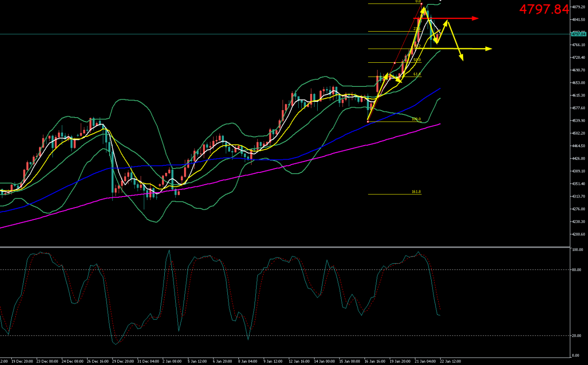The image size is (588, 365).
Task: Click the 20.00 oversold level label
Action: [576, 336]
